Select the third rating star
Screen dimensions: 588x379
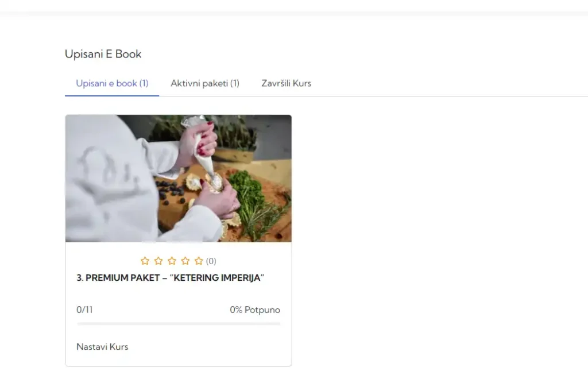pos(172,261)
